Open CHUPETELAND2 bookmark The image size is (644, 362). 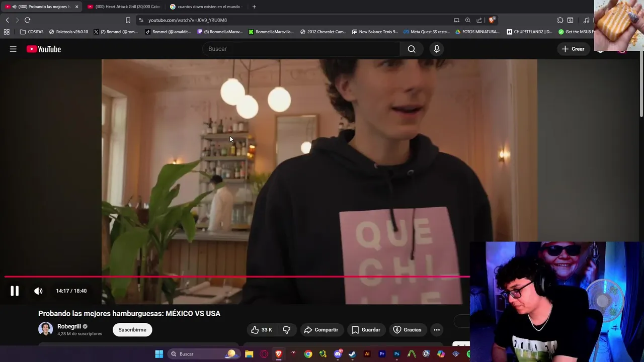coord(529,32)
